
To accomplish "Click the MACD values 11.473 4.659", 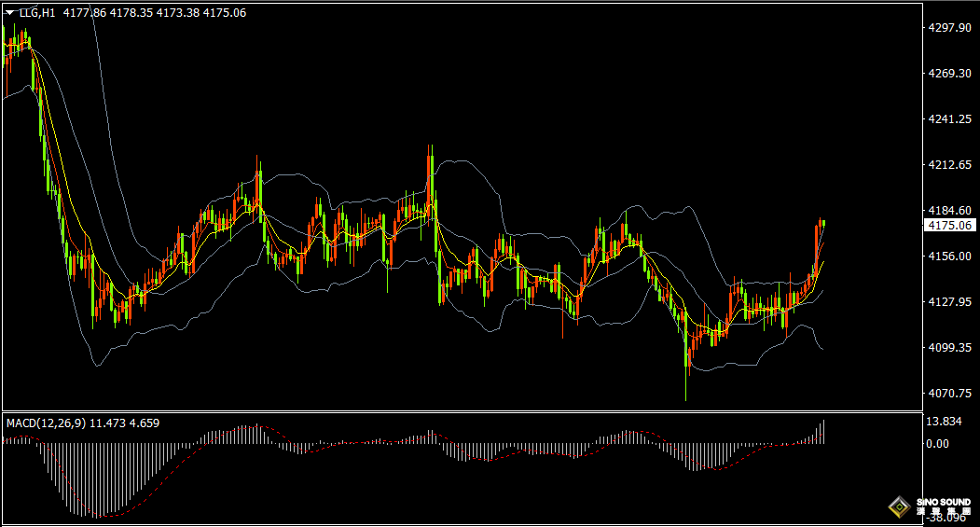I will [124, 423].
